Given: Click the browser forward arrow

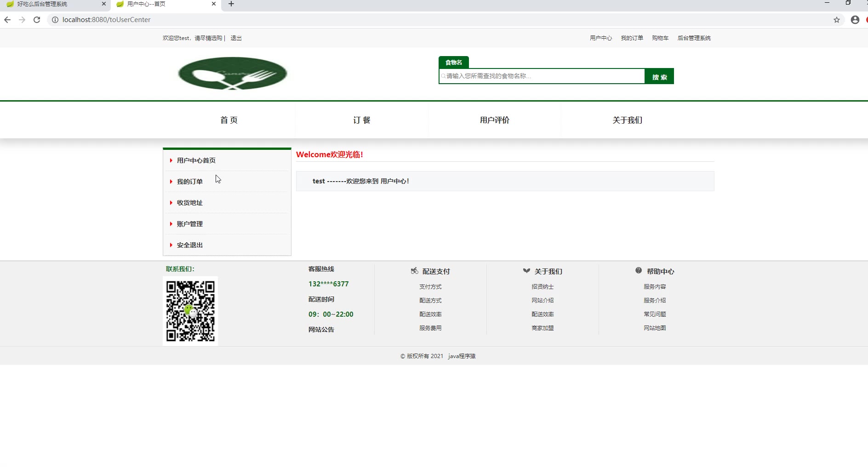Looking at the screenshot, I should (22, 20).
